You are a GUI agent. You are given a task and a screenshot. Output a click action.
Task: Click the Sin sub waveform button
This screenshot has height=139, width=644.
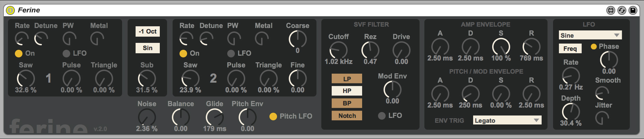click(147, 48)
